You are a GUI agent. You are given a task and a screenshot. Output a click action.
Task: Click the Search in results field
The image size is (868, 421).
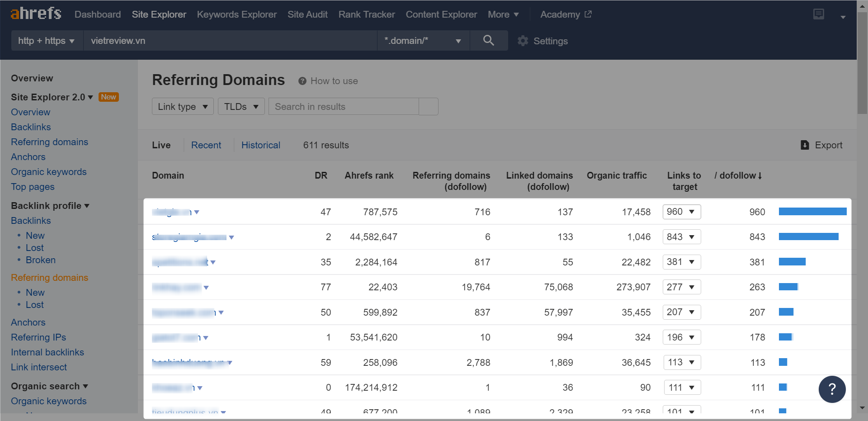point(344,107)
